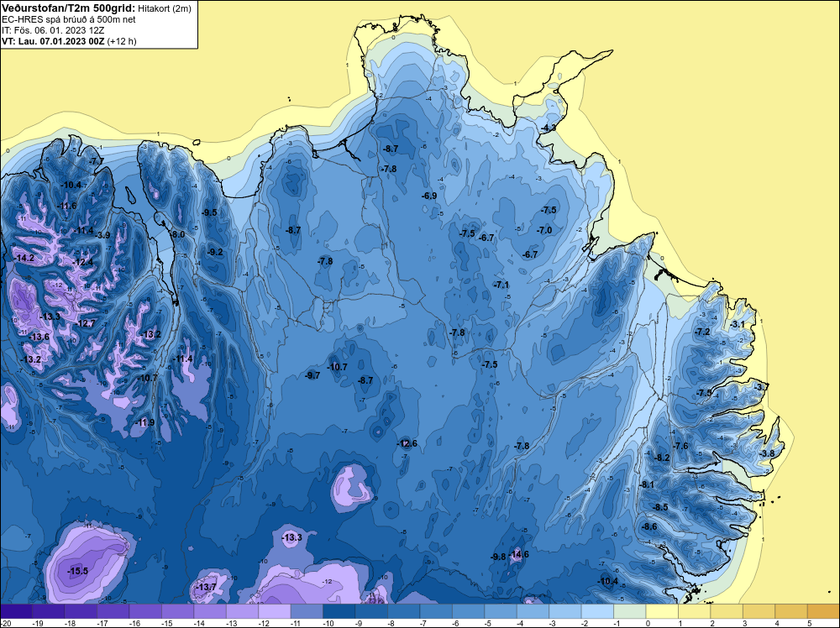Image resolution: width=840 pixels, height=628 pixels.
Task: Click the -9.5 temperature value
Action: 209,212
